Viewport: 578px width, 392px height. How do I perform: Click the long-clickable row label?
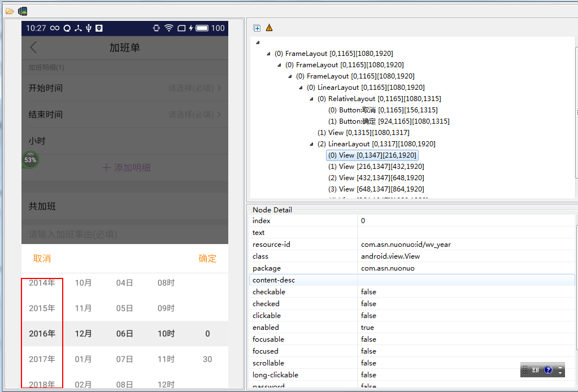pos(275,374)
